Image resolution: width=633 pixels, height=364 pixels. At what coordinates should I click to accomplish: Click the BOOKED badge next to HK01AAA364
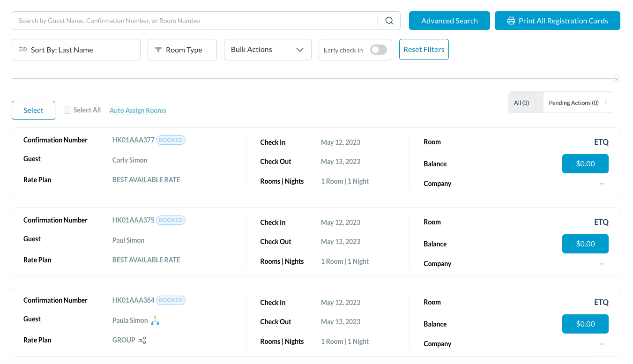click(x=171, y=300)
